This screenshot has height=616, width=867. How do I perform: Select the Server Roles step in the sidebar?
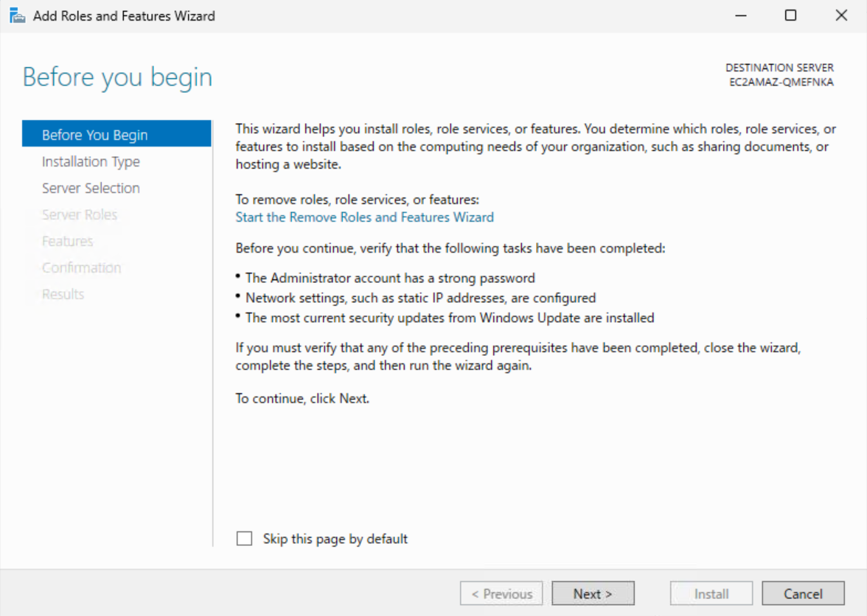click(x=80, y=214)
